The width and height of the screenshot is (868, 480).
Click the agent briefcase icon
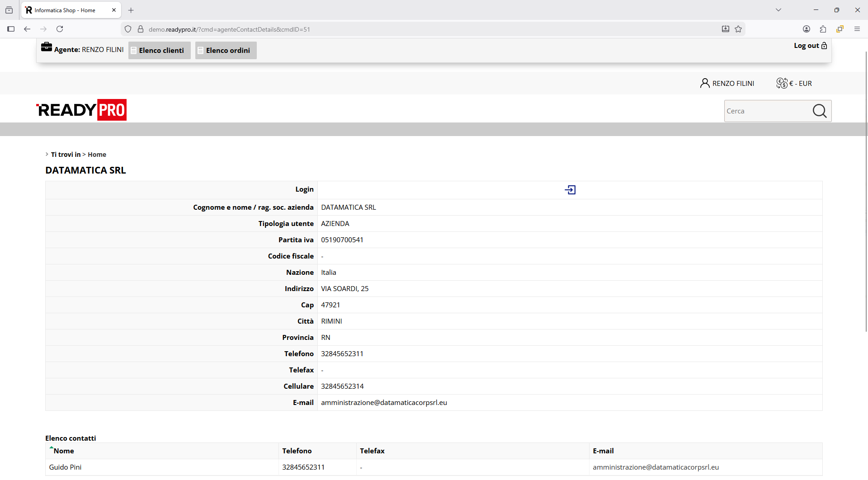tap(47, 47)
